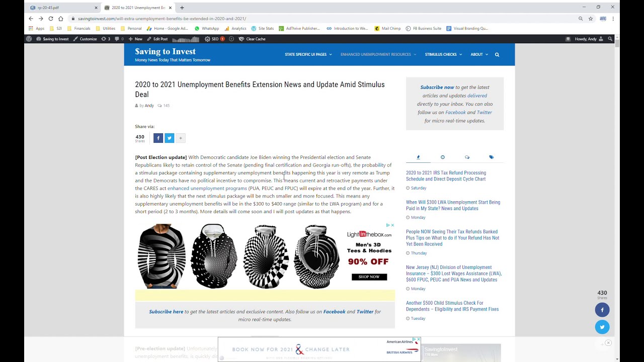Open Another $500 Child Stimulus Check article

point(452,306)
